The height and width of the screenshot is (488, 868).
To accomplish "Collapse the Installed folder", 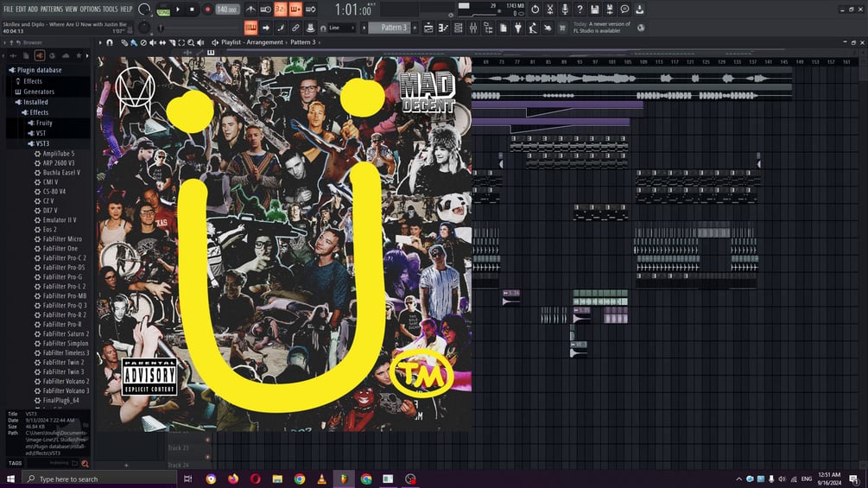I will coord(35,103).
